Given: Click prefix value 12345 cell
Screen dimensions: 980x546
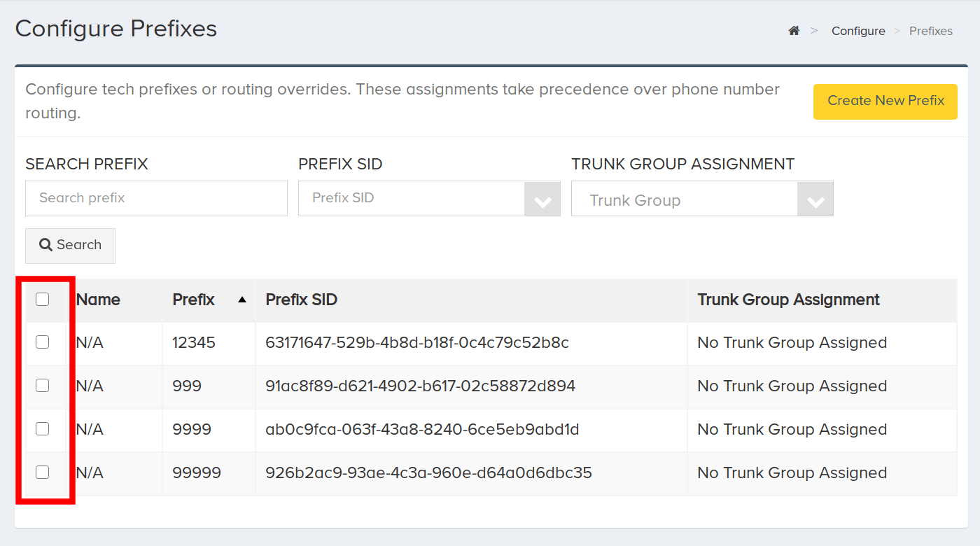Looking at the screenshot, I should (x=194, y=342).
